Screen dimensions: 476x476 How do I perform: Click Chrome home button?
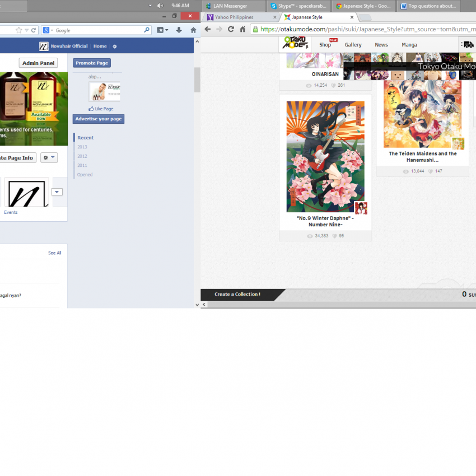point(242,29)
